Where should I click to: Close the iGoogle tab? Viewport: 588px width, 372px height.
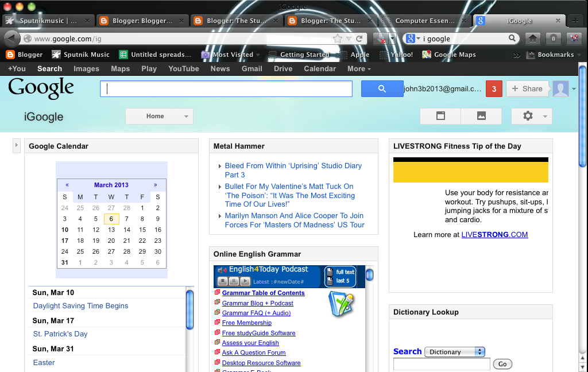coord(558,21)
